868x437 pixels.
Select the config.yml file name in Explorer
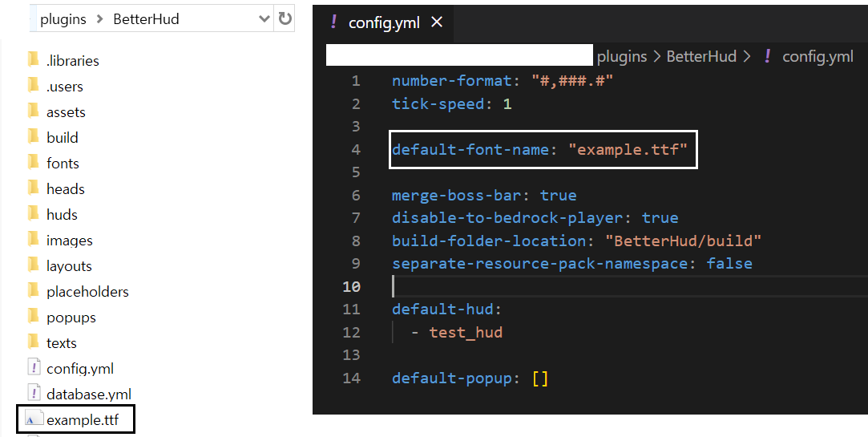tap(80, 369)
